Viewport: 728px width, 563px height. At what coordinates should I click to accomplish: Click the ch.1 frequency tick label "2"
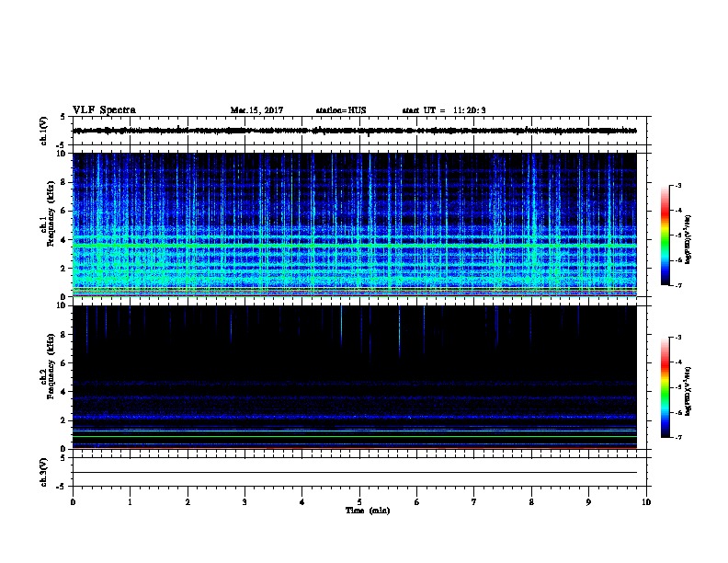pos(63,269)
